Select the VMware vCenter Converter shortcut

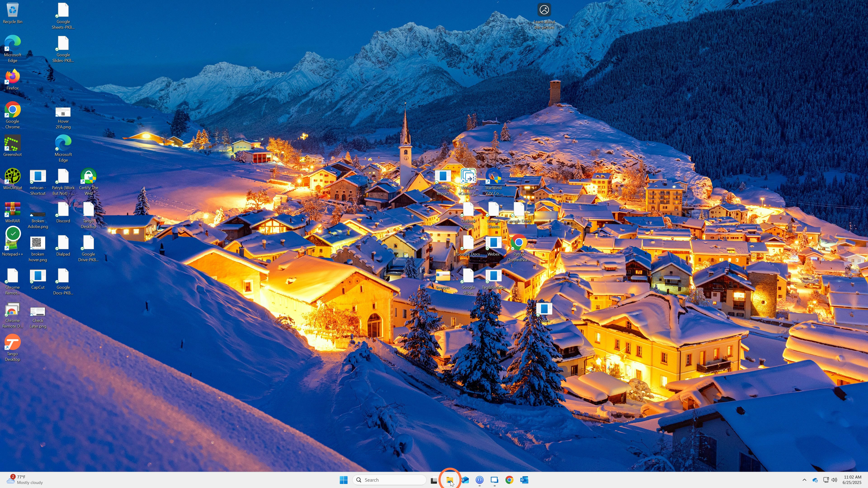coord(468,182)
